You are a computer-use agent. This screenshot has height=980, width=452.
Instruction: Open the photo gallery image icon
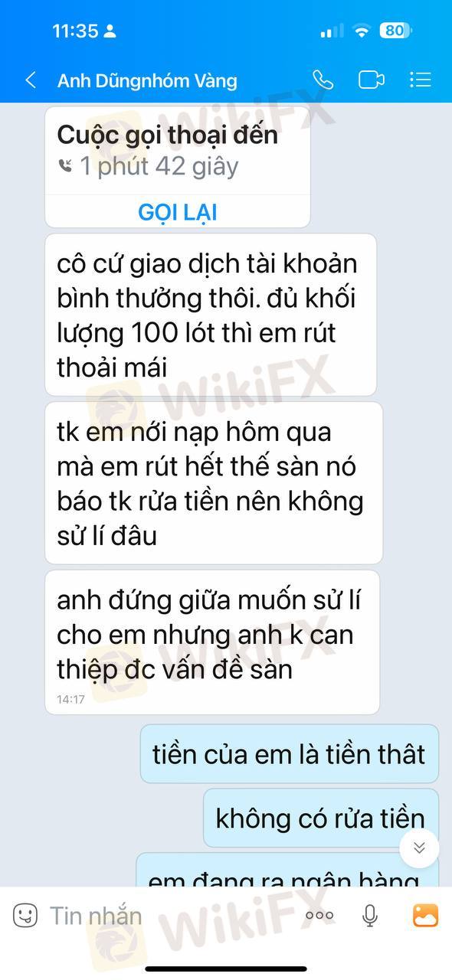click(425, 915)
